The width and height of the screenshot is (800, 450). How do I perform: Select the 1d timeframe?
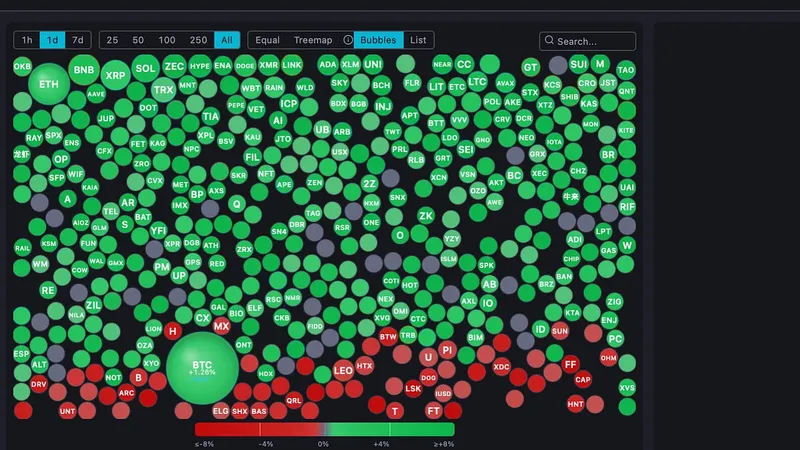[52, 40]
